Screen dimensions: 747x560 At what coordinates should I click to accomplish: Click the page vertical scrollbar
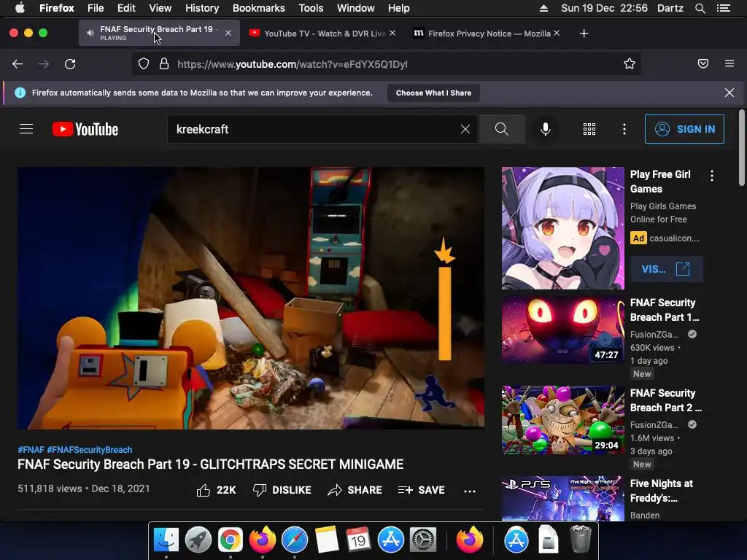741,147
